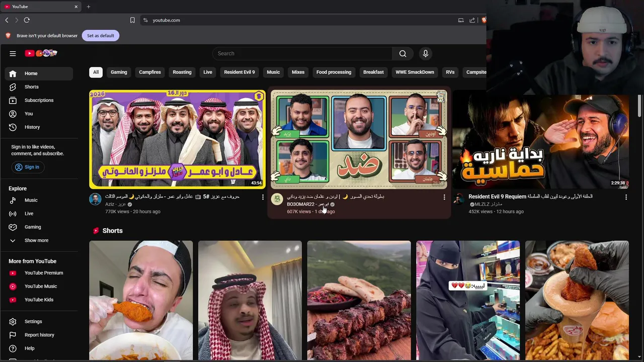This screenshot has height=362, width=644.
Task: Select the WWE SmackDown chip
Action: [415, 72]
